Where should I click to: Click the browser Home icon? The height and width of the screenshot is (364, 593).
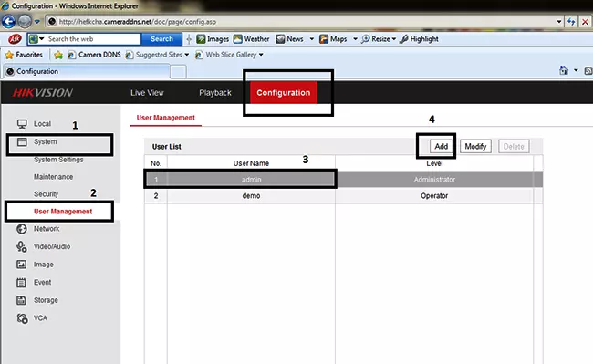(x=564, y=70)
